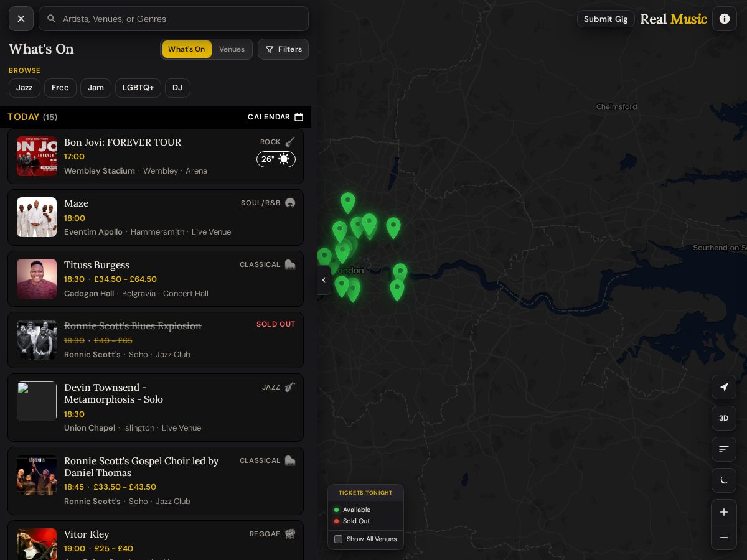
Task: Click the Eventim Apollo venue name
Action: [x=93, y=231]
